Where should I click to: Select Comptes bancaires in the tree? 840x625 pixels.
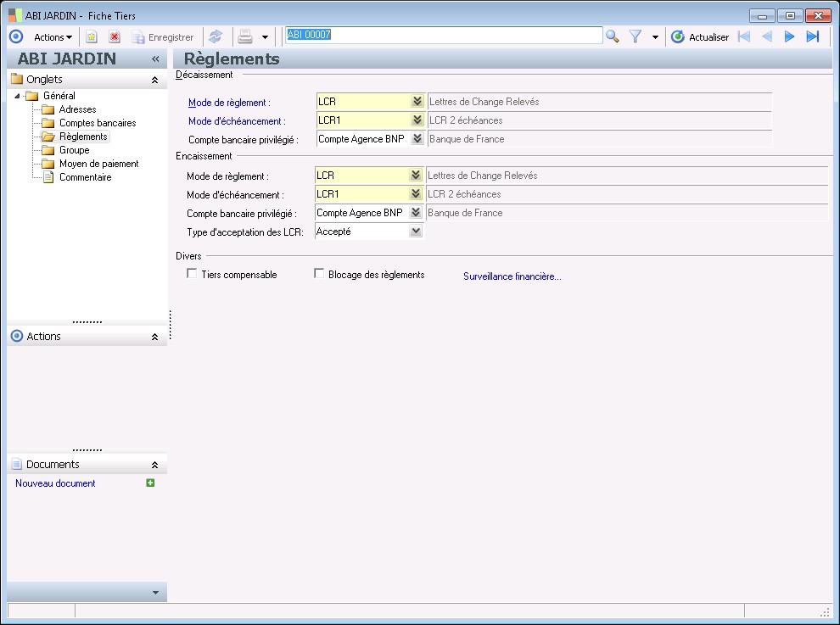97,123
